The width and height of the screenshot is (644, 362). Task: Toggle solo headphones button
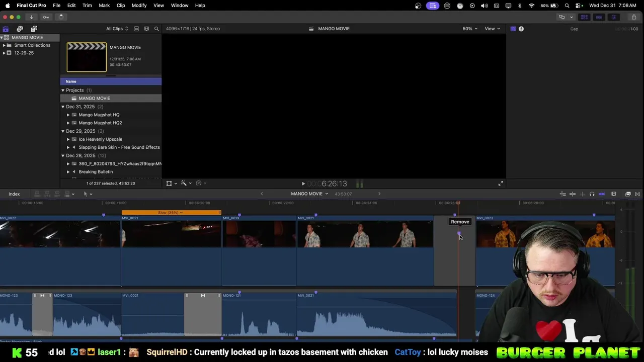[x=592, y=194]
